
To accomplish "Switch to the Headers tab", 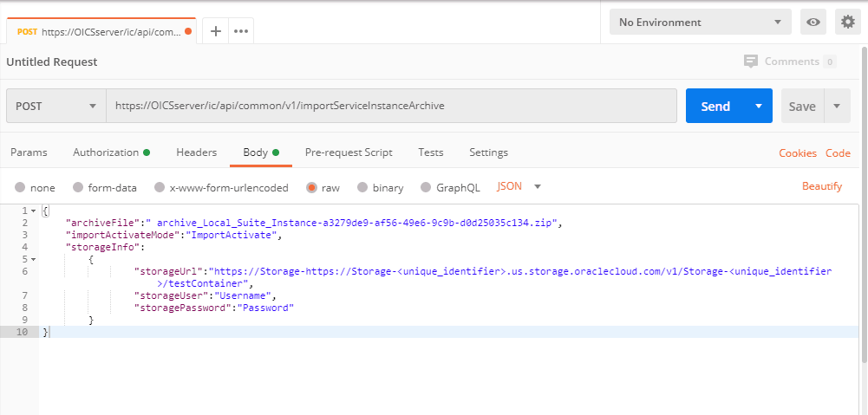I will tap(197, 152).
